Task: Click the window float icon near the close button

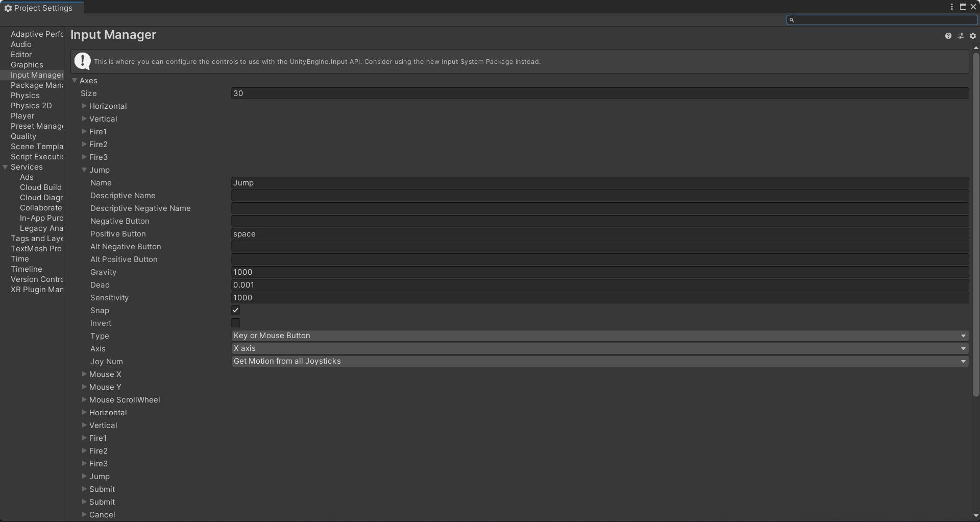Action: [963, 7]
